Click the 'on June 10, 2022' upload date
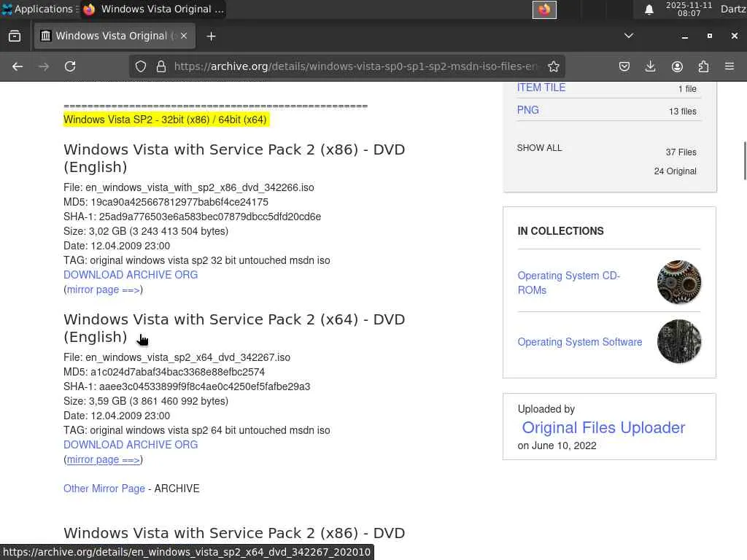Screen dimensions: 747x560 (x=557, y=446)
